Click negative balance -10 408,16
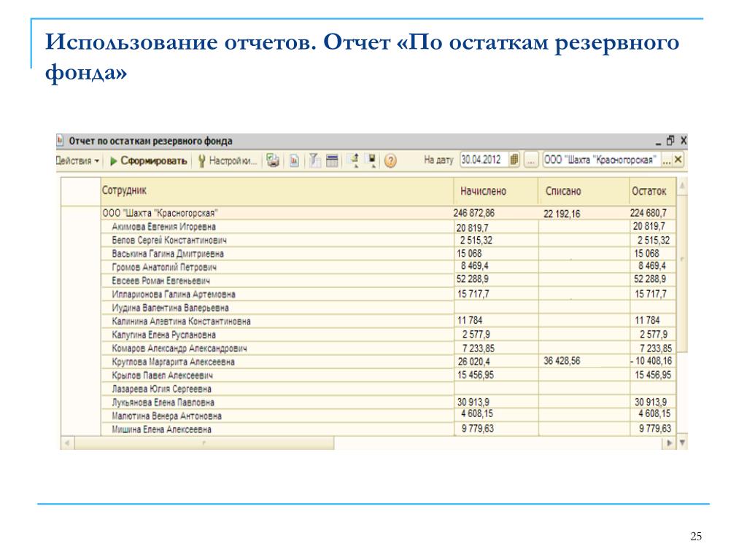Image resolution: width=747 pixels, height=560 pixels. [651, 361]
